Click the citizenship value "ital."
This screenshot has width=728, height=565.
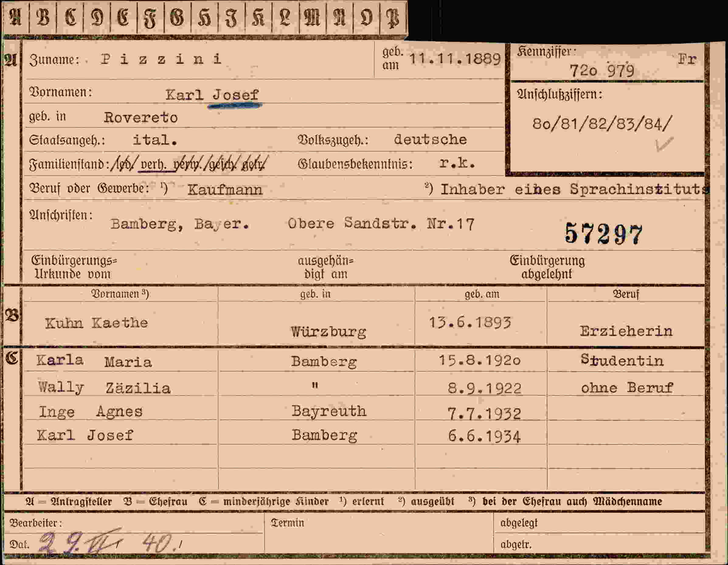[x=155, y=140]
